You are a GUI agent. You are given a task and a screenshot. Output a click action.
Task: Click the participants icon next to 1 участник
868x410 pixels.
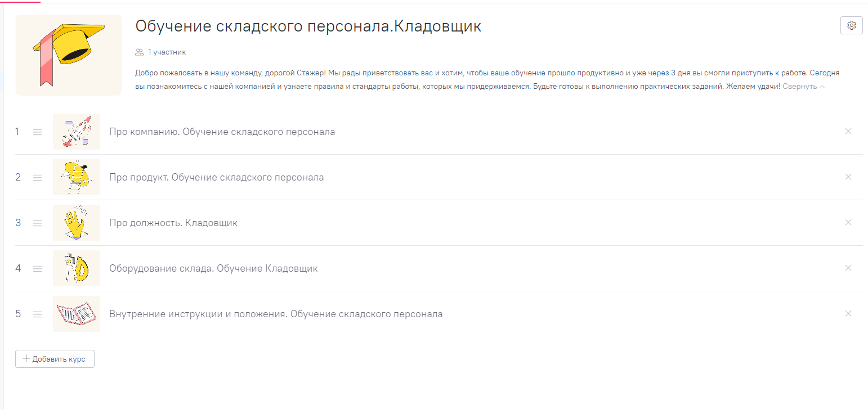[x=140, y=52]
